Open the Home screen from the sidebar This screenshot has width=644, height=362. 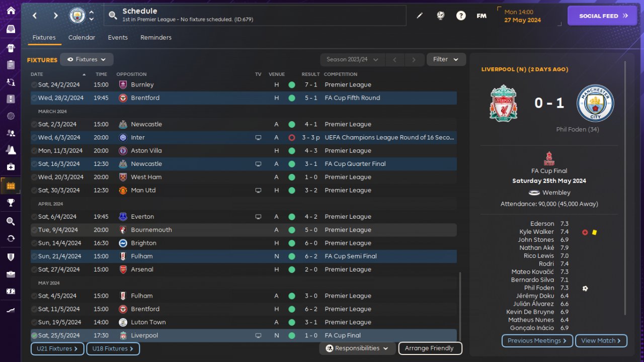click(x=11, y=11)
